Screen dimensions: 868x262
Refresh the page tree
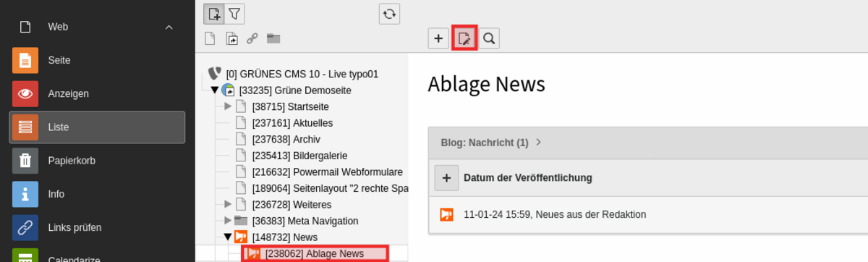[x=389, y=14]
